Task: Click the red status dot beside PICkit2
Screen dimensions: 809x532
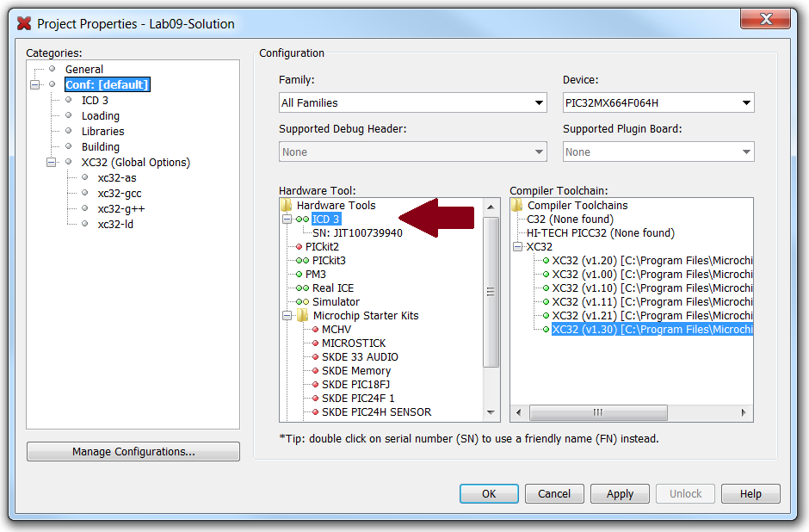Action: [x=299, y=247]
